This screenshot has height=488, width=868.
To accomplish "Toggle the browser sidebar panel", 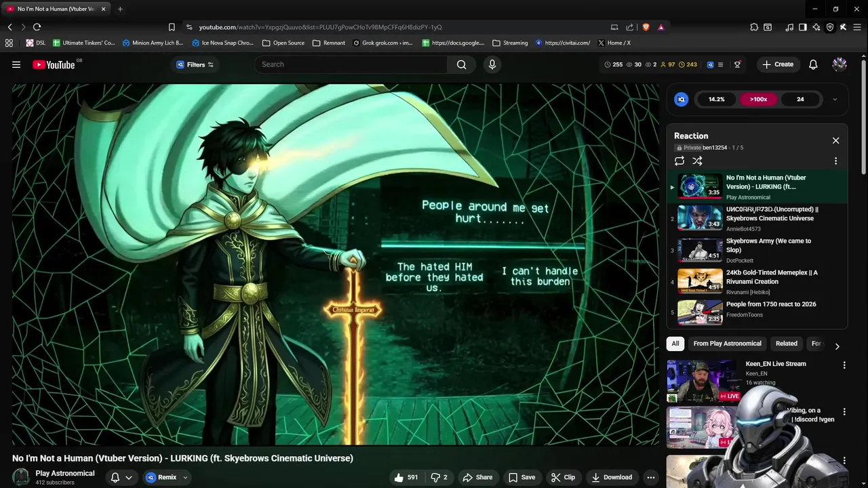I will tap(803, 27).
